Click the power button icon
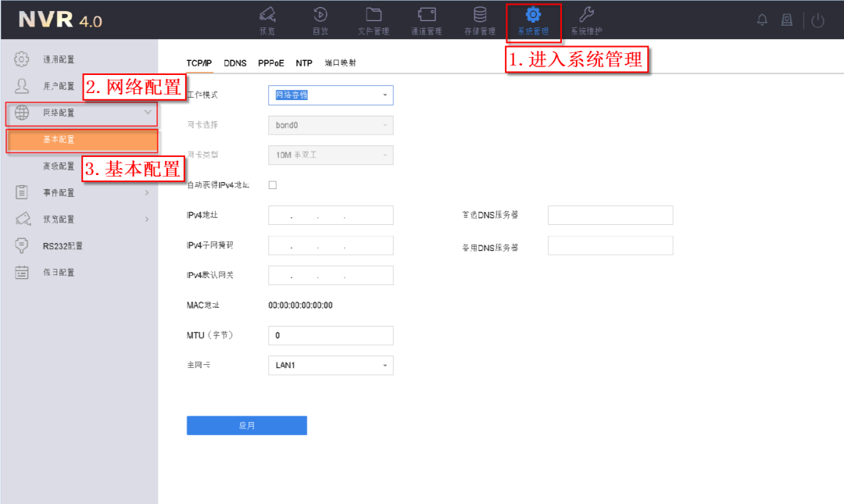Screen dimensions: 844x504 click(817, 21)
